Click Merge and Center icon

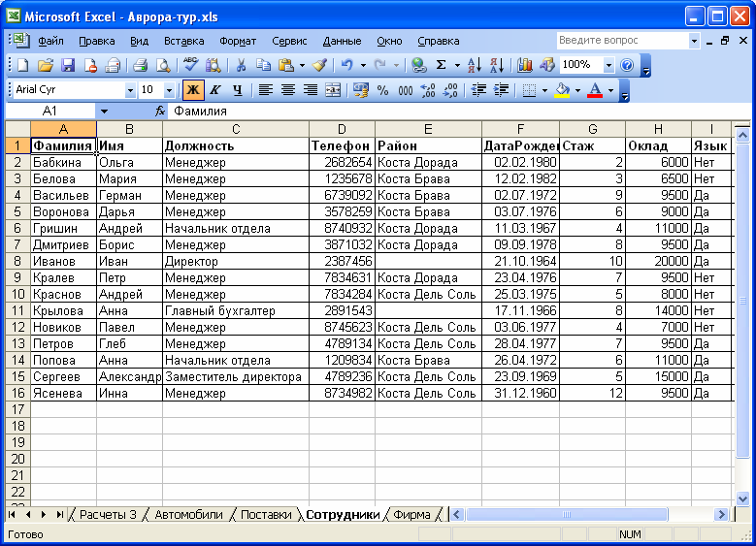(x=333, y=90)
